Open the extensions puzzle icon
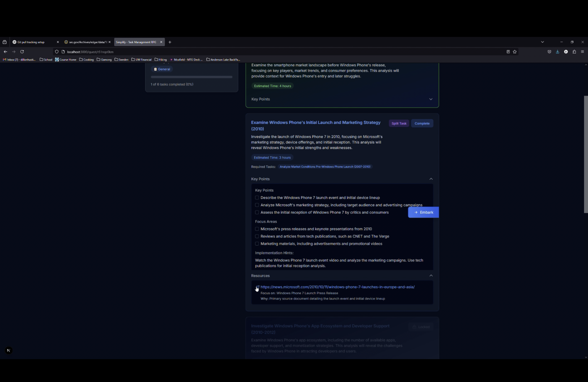This screenshot has height=382, width=588. point(574,52)
